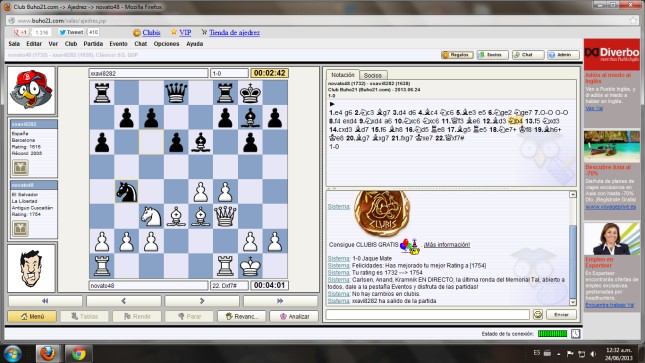The height and width of the screenshot is (363, 645).
Task: Click the chat message input field
Action: (427, 315)
